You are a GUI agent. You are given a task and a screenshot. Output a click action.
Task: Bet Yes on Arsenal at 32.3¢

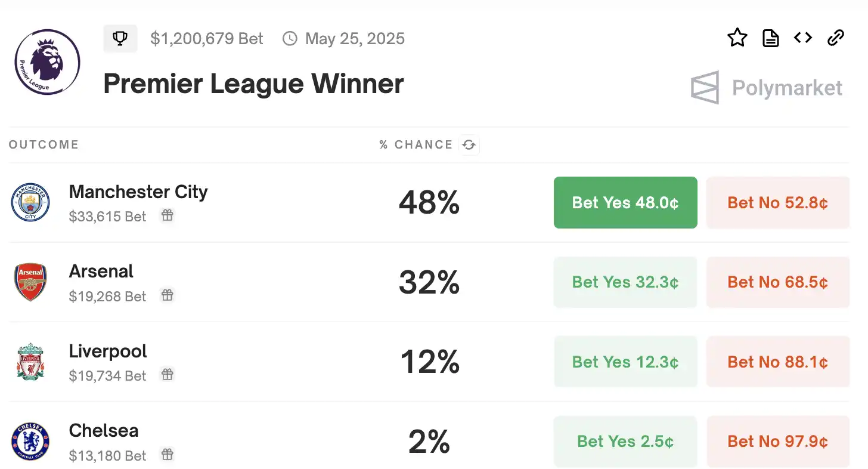point(625,282)
